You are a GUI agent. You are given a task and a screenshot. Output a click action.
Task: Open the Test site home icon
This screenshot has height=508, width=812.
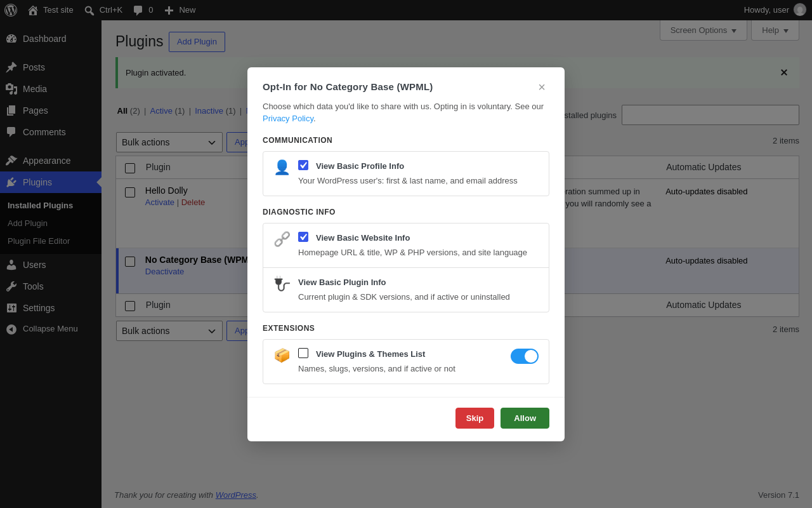coord(33,10)
